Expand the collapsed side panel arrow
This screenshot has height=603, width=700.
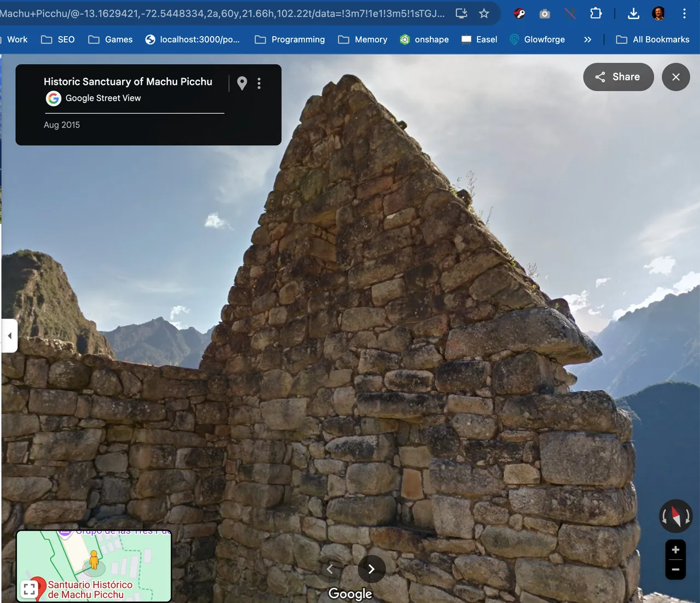pyautogui.click(x=9, y=335)
